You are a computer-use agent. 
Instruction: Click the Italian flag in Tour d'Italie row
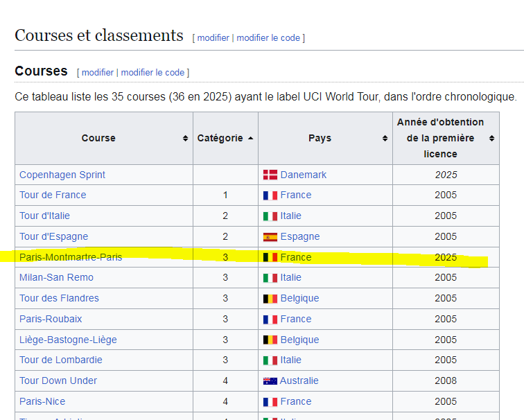[x=270, y=216]
